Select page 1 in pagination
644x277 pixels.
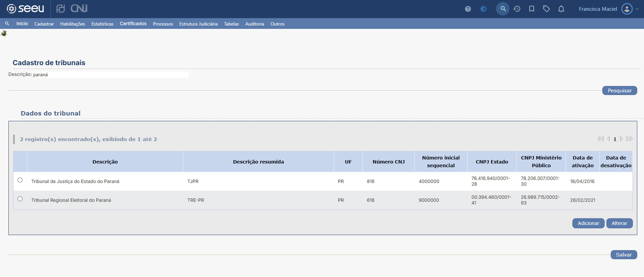click(615, 139)
